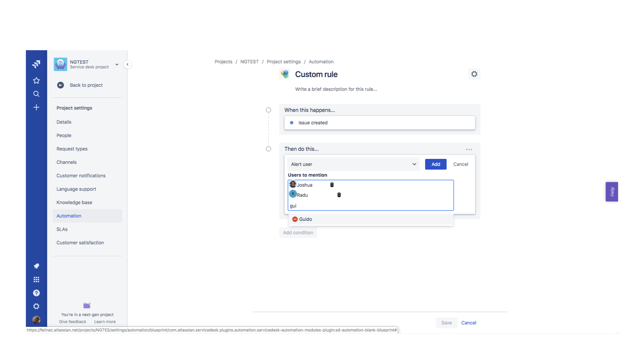Image resolution: width=644 pixels, height=362 pixels.
Task: Click the Learn more link
Action: point(105,321)
